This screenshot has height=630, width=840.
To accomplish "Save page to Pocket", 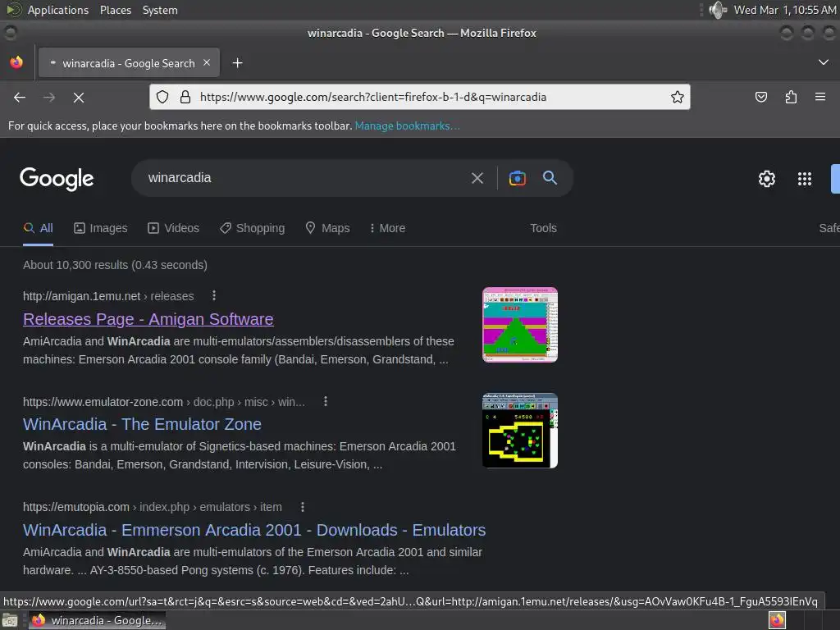I will click(x=760, y=97).
